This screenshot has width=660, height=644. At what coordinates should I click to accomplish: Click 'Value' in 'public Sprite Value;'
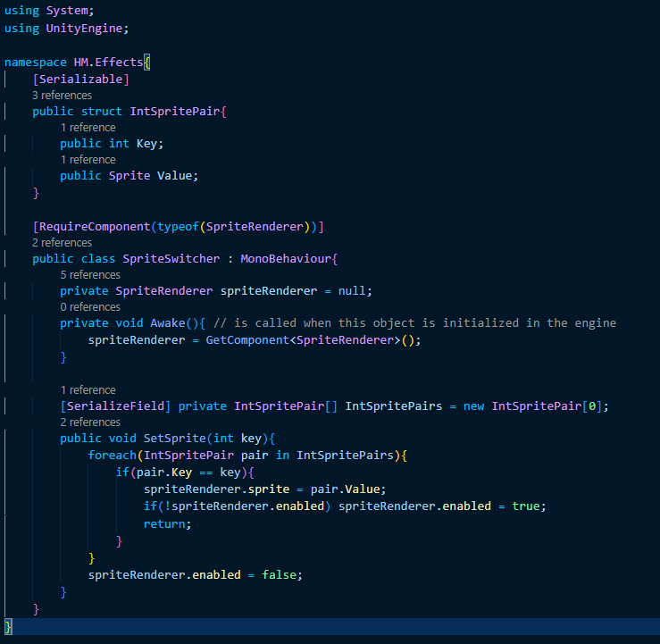tap(175, 176)
